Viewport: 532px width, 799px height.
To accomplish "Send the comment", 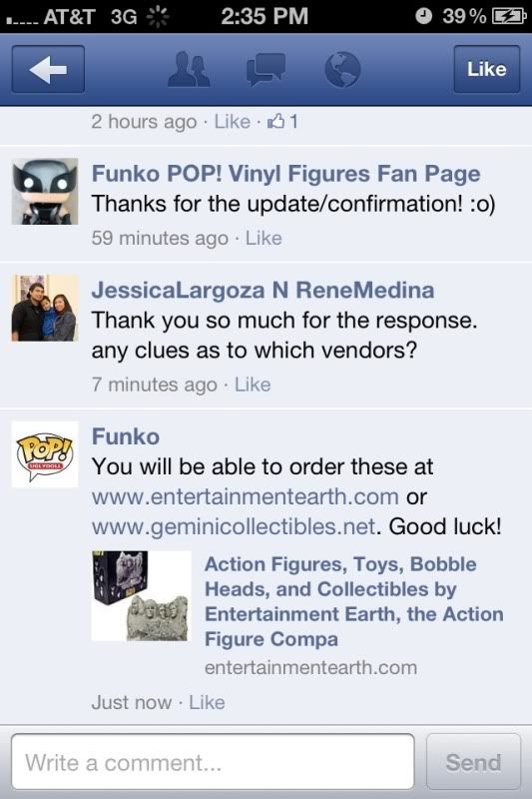I will 473,762.
